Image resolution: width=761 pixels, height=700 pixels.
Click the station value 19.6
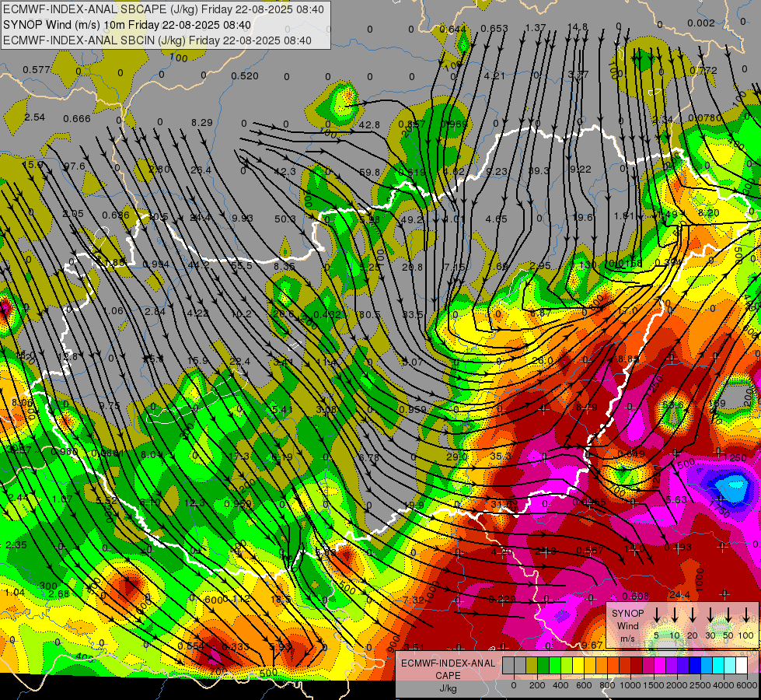582,217
